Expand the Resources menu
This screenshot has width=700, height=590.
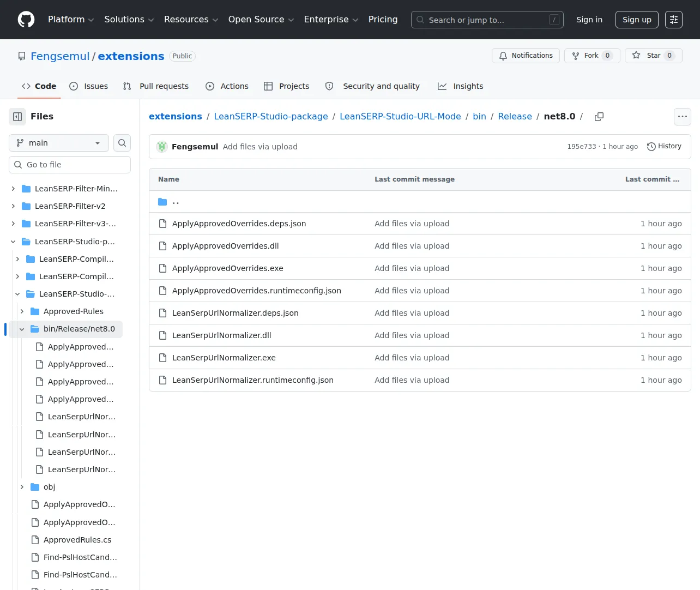tap(191, 20)
